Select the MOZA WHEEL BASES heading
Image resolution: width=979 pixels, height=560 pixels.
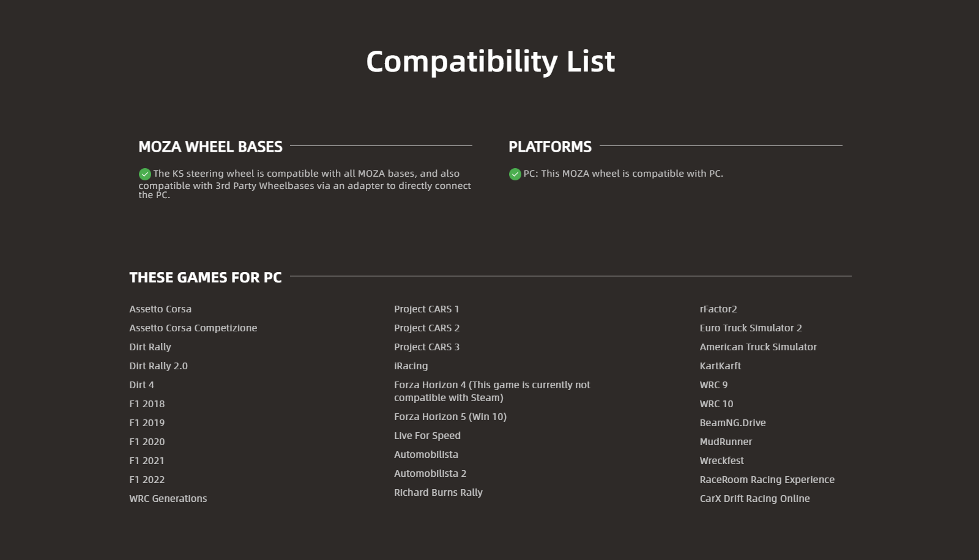tap(210, 147)
